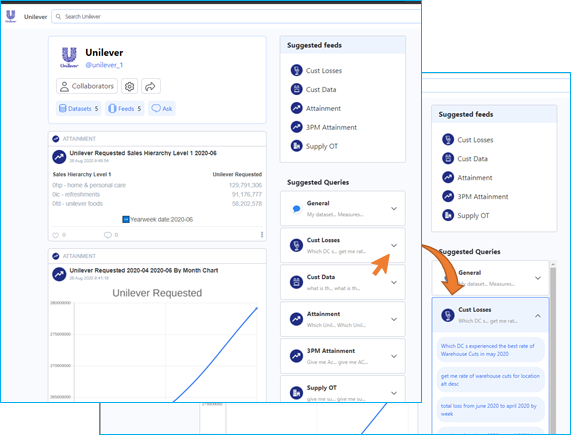
Task: Click the Supply OT query card icon
Action: (x=296, y=393)
